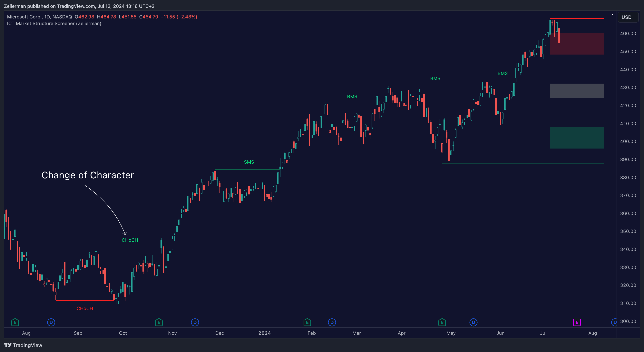644x352 pixels.
Task: Click the BMS label above the April–May range
Action: [x=435, y=78]
